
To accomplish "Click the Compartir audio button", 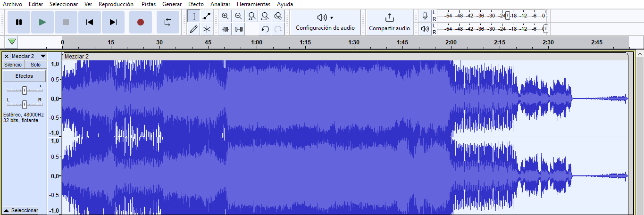I will pyautogui.click(x=389, y=22).
